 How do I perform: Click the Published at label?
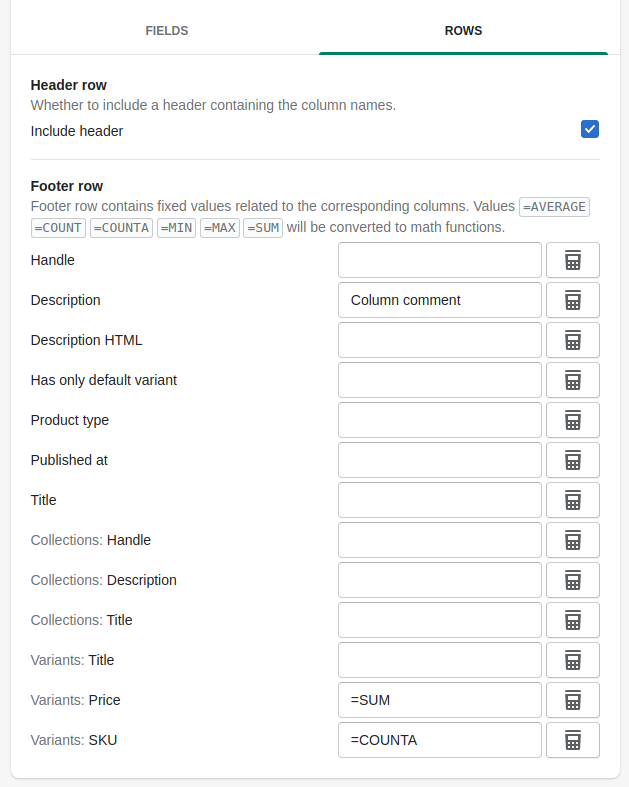[x=69, y=460]
